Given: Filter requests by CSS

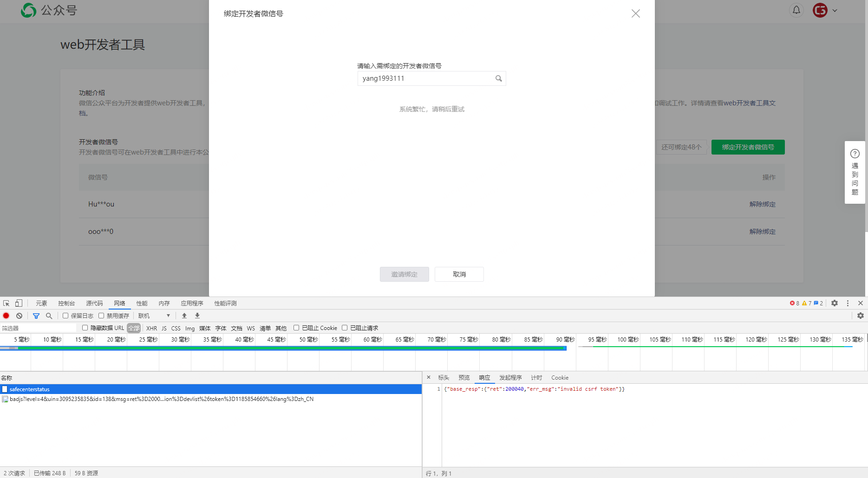Looking at the screenshot, I should click(x=176, y=328).
